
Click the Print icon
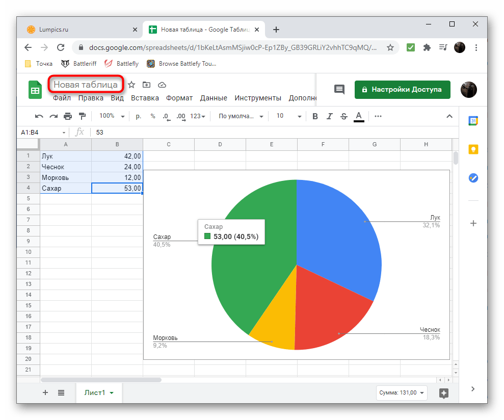67,116
